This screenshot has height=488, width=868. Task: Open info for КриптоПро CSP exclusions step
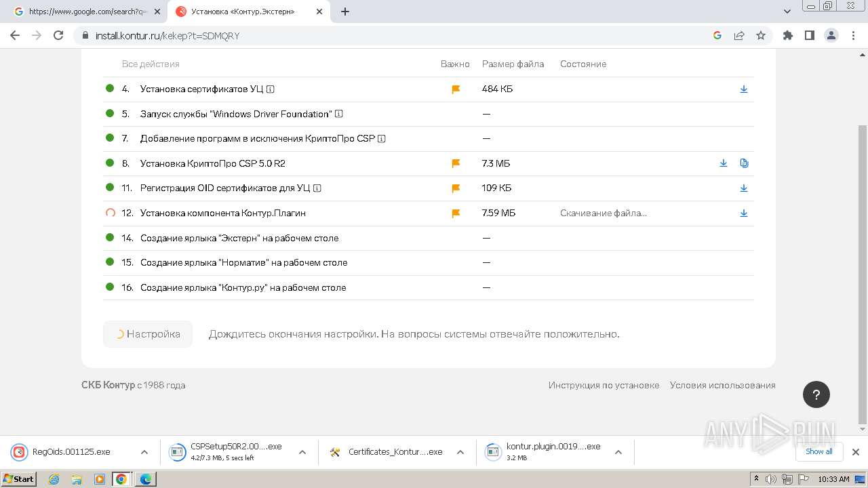click(x=382, y=138)
